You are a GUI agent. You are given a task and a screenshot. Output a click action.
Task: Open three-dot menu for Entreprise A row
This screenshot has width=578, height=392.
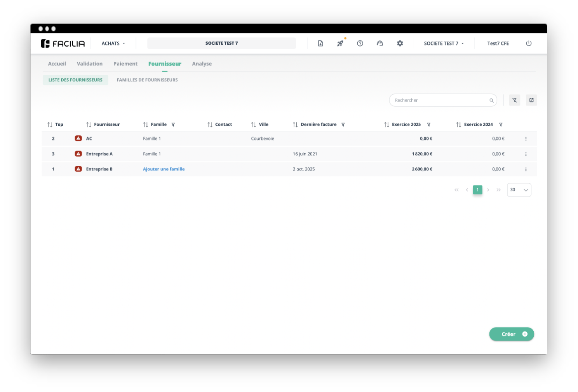526,154
